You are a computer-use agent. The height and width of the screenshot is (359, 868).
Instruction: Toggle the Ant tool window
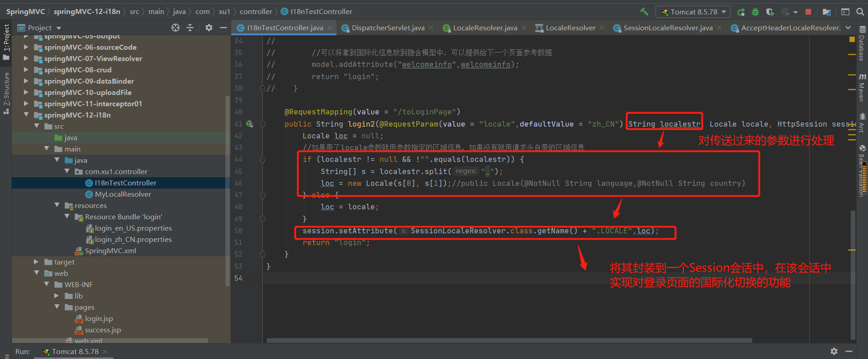tap(862, 123)
